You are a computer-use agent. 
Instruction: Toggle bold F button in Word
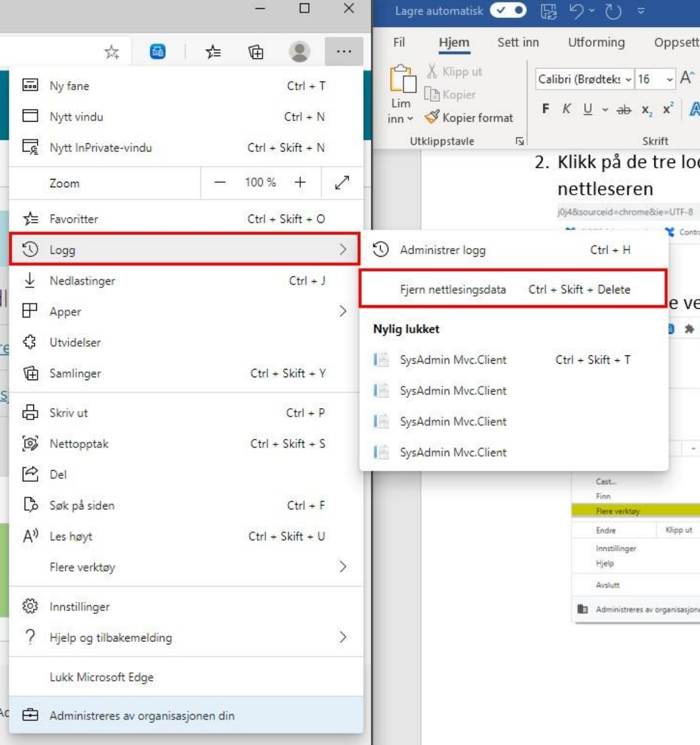(546, 109)
